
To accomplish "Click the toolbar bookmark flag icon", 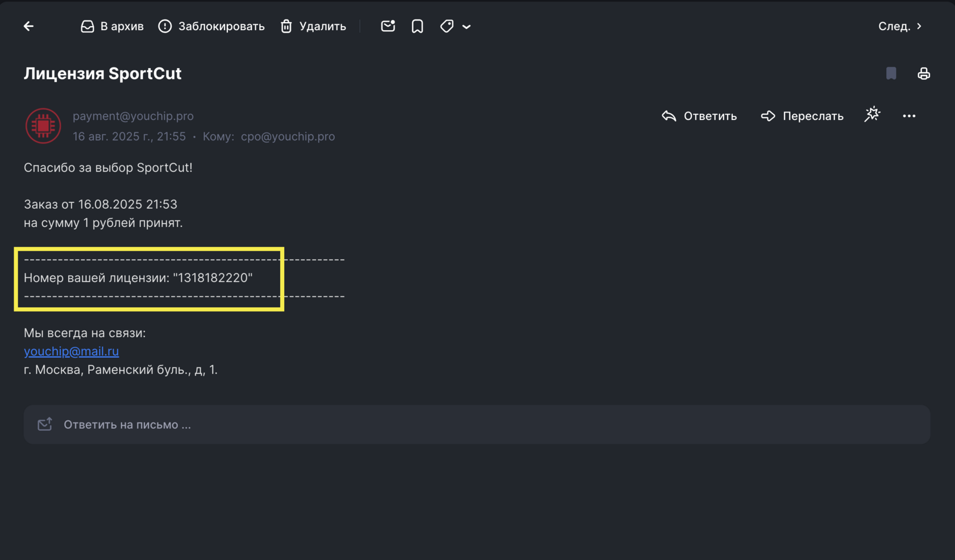I will click(417, 26).
